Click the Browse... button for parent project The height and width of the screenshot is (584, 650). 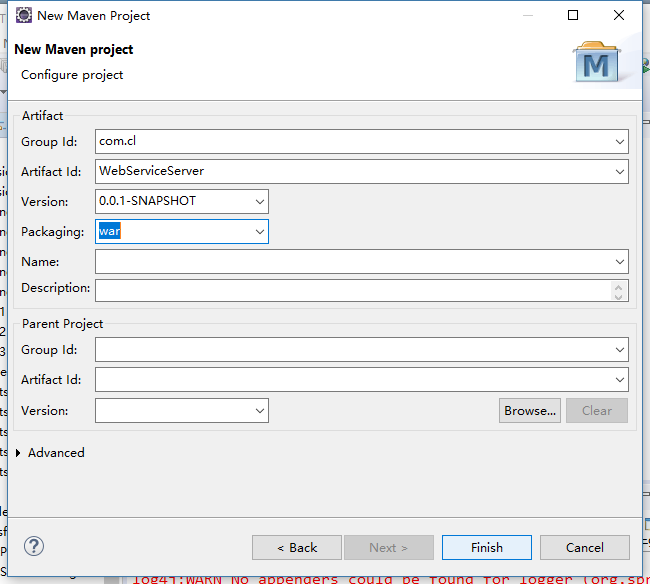530,411
